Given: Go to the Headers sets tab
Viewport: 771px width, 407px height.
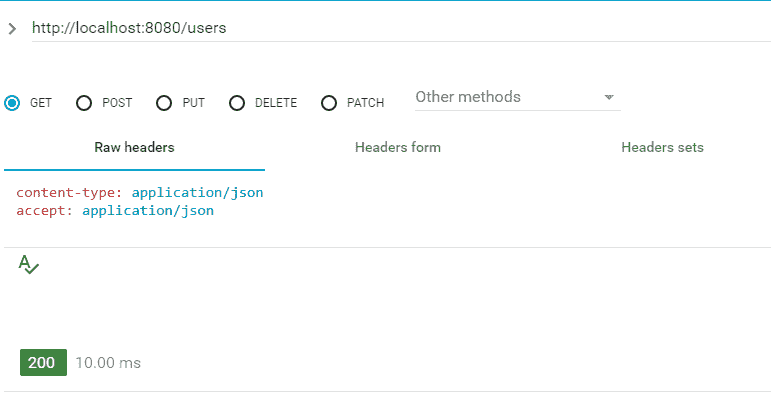Looking at the screenshot, I should pyautogui.click(x=662, y=147).
